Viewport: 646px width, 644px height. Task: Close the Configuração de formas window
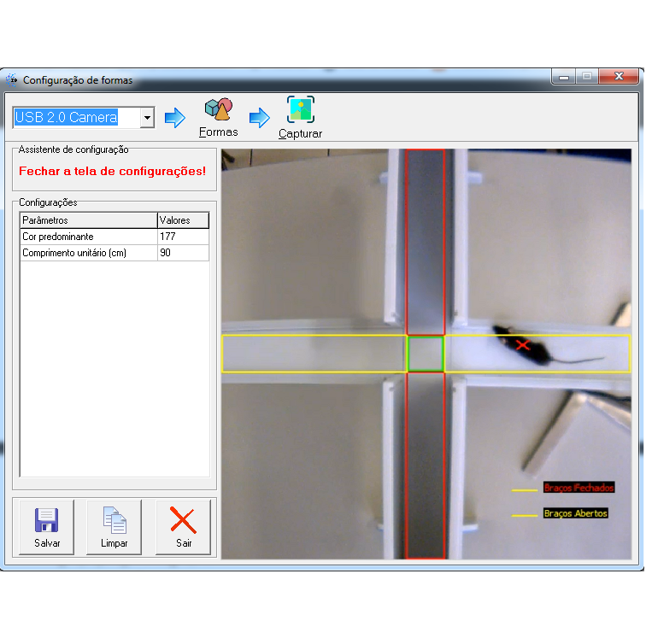pyautogui.click(x=618, y=77)
